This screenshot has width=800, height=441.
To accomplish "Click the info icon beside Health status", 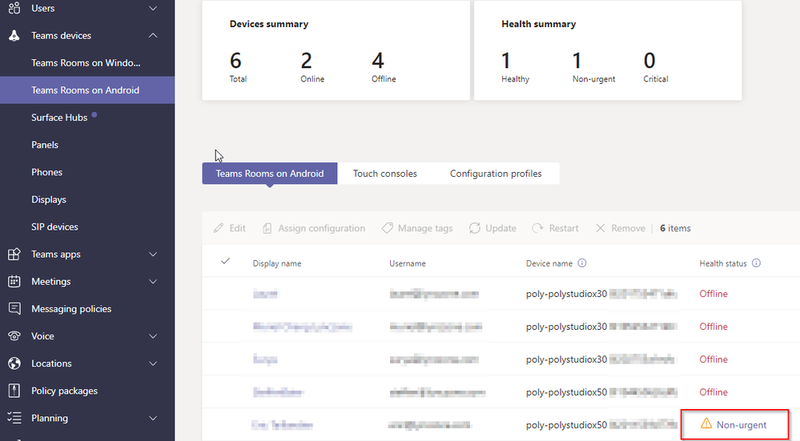I will pyautogui.click(x=756, y=263).
